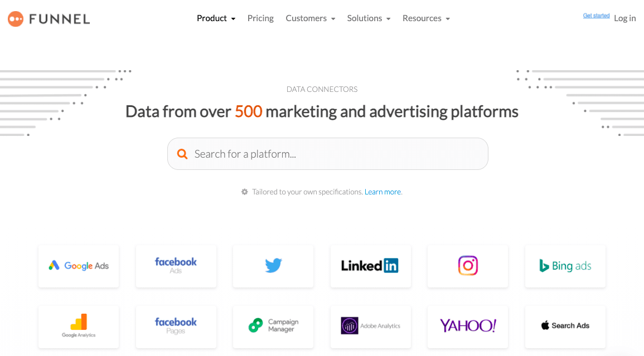Select the Google Ads connector tile
This screenshot has height=356, width=644.
pos(78,266)
